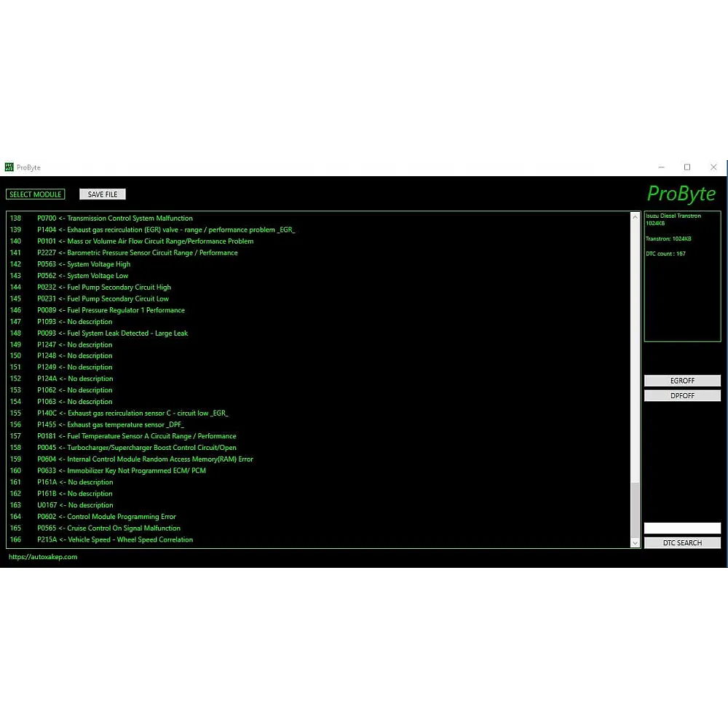
Task: Click the scrollbar down arrow
Action: [x=635, y=543]
